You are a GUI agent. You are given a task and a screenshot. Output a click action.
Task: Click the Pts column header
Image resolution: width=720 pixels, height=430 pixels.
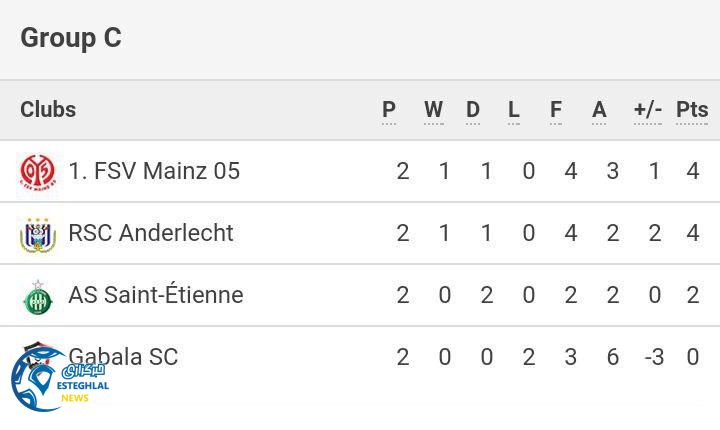(692, 110)
